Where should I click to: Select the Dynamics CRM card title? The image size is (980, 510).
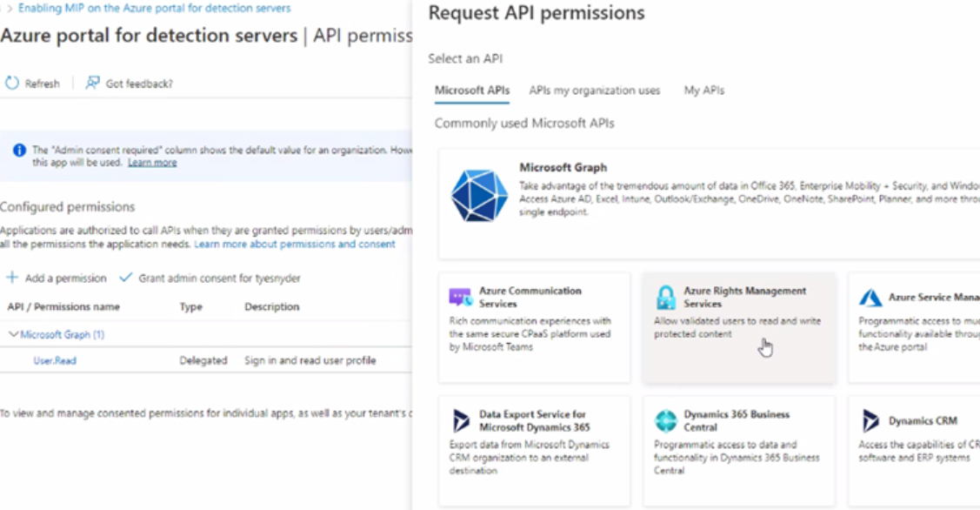coord(923,420)
